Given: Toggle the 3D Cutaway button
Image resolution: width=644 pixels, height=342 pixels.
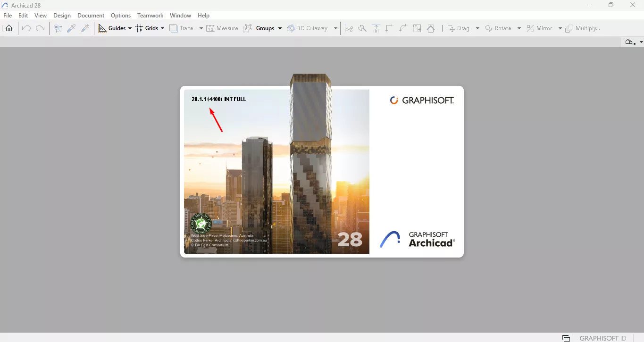Looking at the screenshot, I should [307, 28].
